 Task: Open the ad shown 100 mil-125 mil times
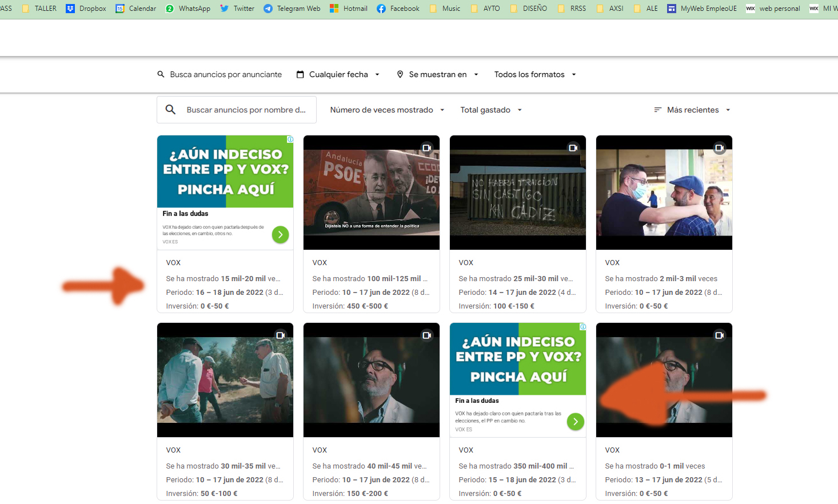(372, 224)
